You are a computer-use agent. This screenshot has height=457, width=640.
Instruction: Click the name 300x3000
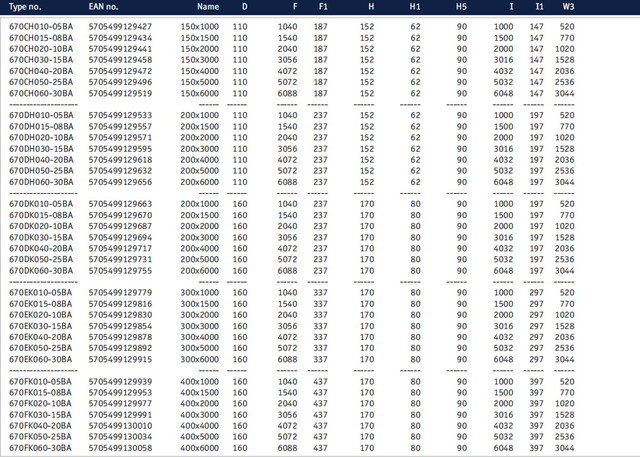[200, 326]
